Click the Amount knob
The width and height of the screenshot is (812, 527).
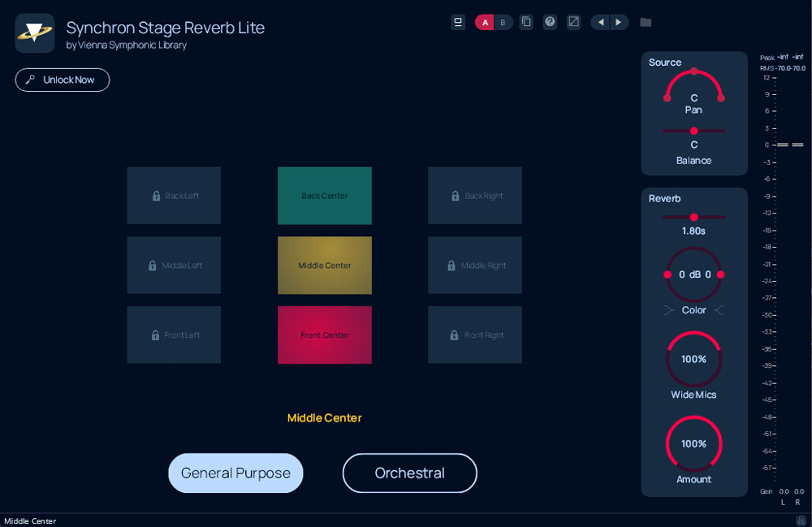[x=694, y=443]
